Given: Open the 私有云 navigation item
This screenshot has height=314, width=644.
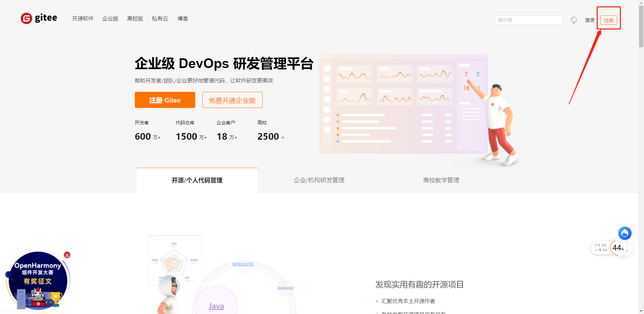Looking at the screenshot, I should tap(160, 19).
